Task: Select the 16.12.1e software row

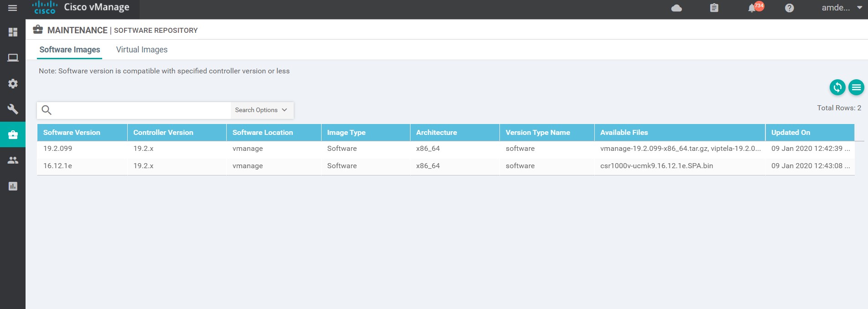Action: pos(58,166)
